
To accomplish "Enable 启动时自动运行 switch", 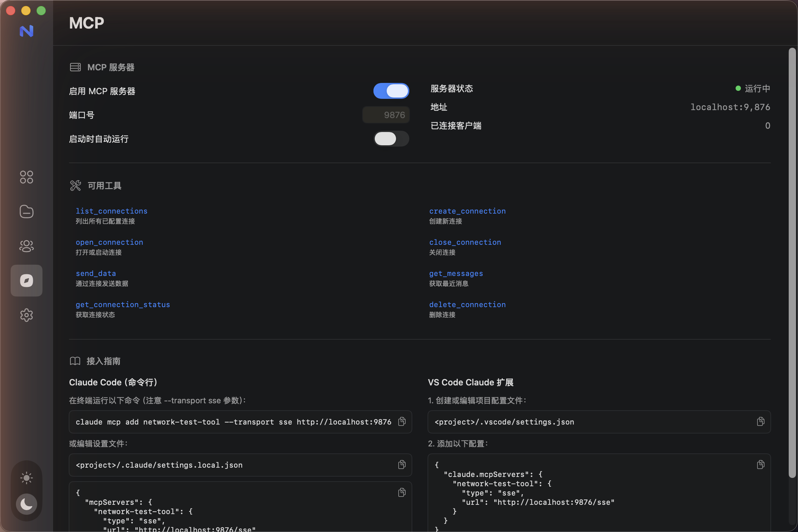I will 391,139.
